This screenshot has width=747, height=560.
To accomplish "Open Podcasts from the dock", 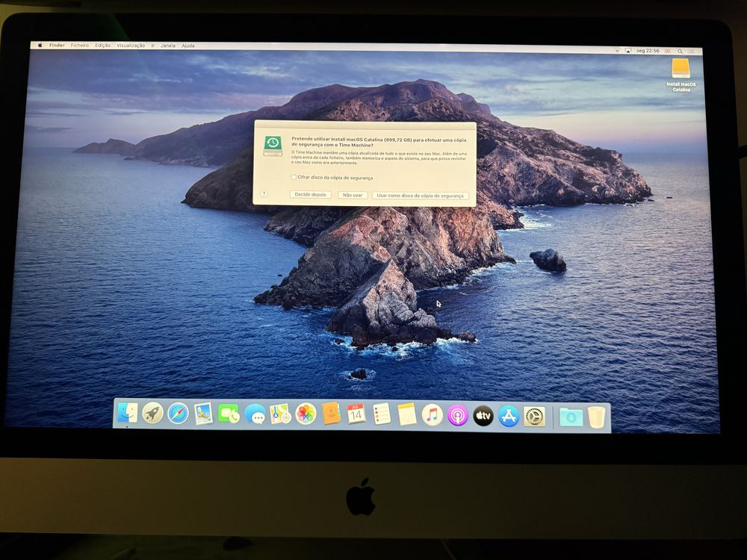I will point(457,415).
